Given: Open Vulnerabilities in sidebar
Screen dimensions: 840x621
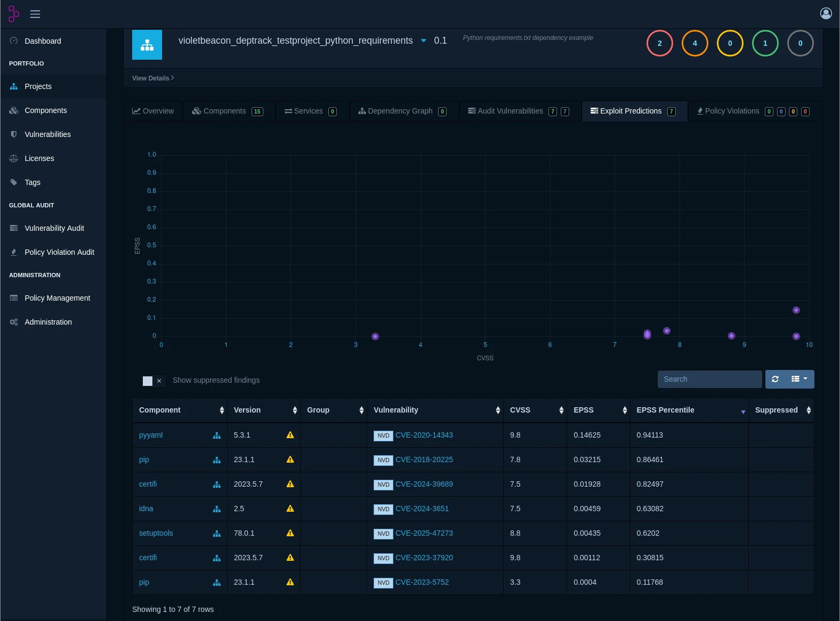Looking at the screenshot, I should tap(53, 134).
